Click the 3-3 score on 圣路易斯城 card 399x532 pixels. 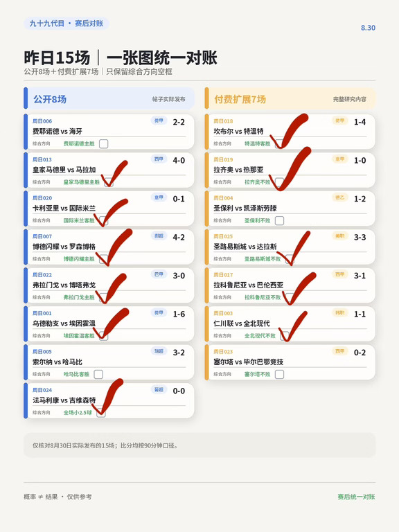[360, 237]
